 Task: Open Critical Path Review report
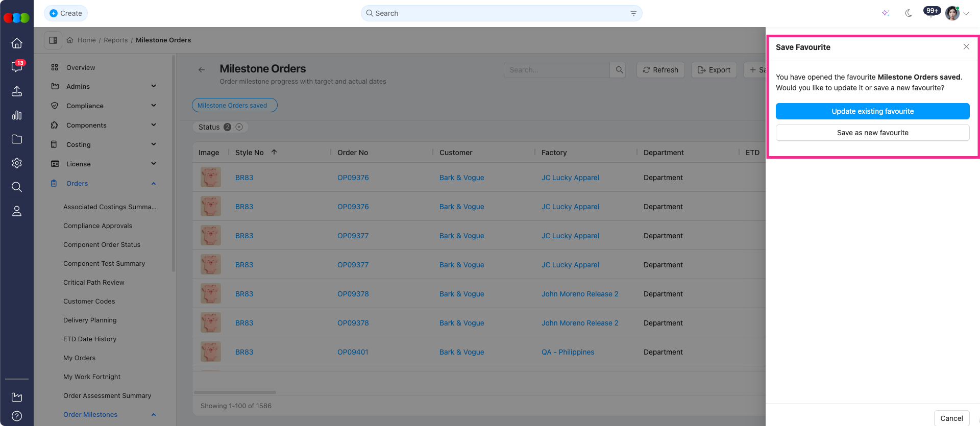point(94,283)
